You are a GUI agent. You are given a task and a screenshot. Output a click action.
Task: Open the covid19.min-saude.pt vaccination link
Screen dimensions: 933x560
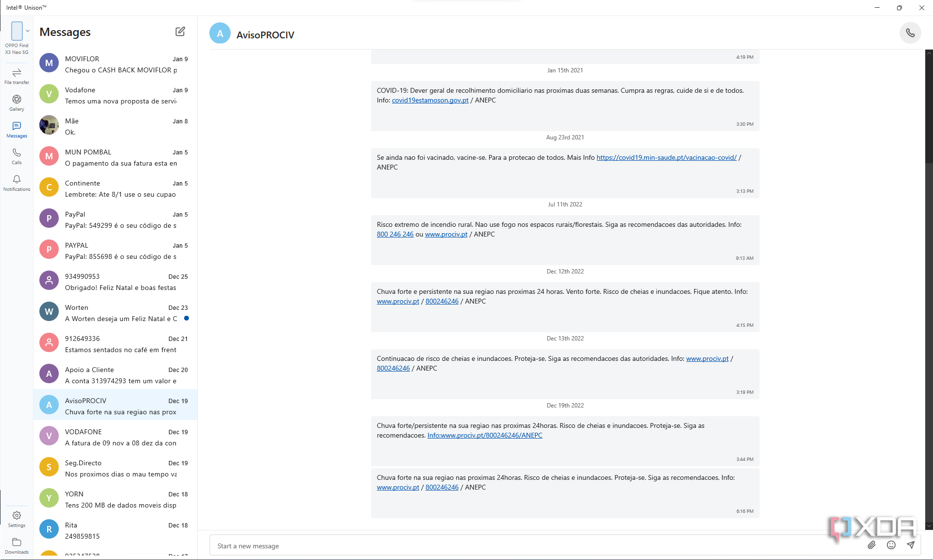tap(666, 157)
